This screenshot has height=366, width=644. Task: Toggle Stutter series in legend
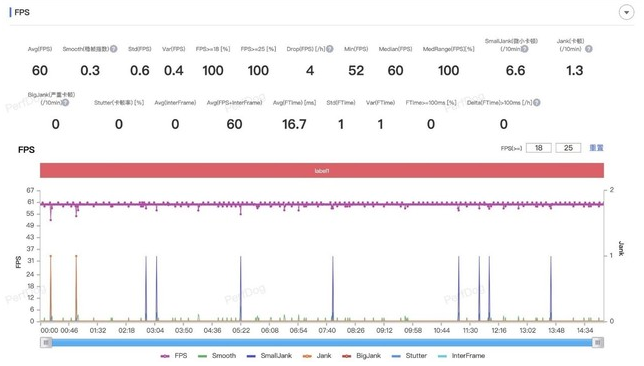pyautogui.click(x=409, y=356)
